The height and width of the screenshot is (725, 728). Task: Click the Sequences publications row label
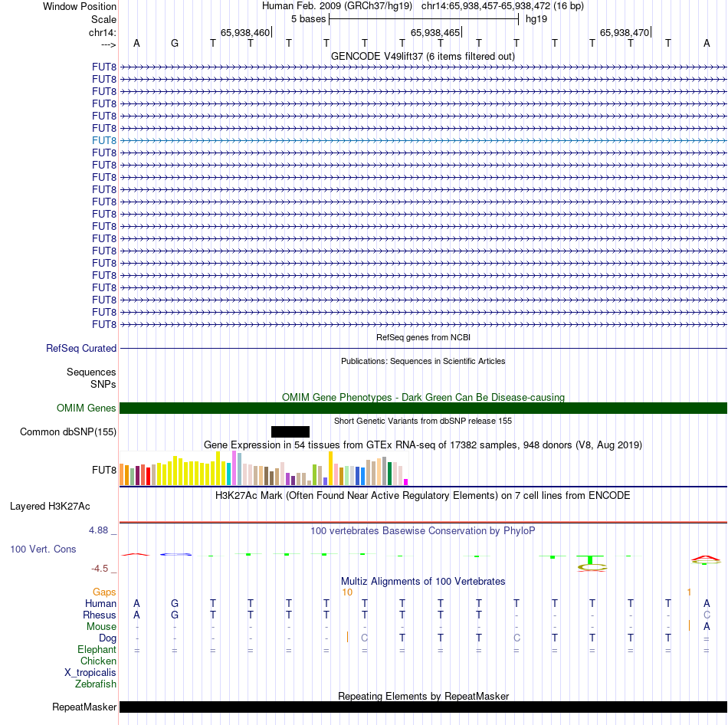click(x=91, y=372)
